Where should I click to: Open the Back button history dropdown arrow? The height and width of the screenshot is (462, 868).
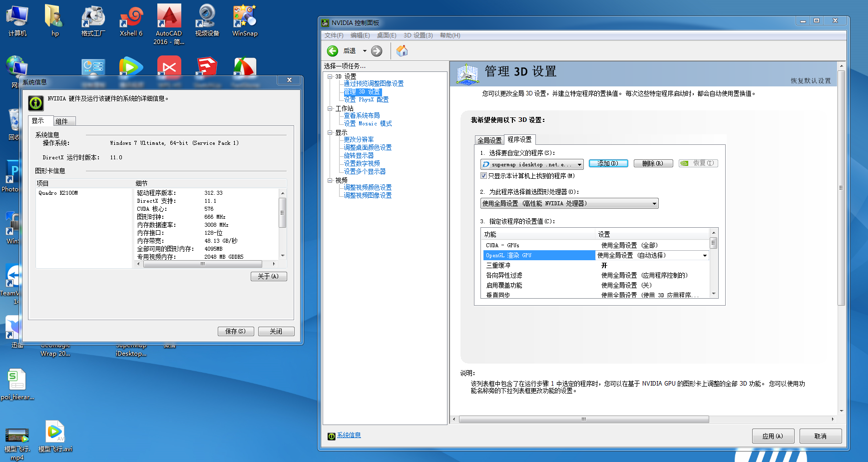(x=365, y=51)
